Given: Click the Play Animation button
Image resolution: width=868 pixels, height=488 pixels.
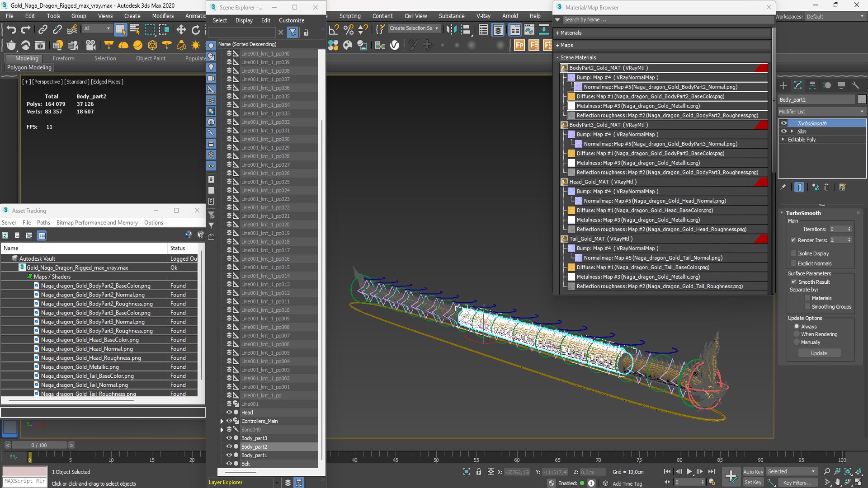Looking at the screenshot, I should [x=689, y=471].
